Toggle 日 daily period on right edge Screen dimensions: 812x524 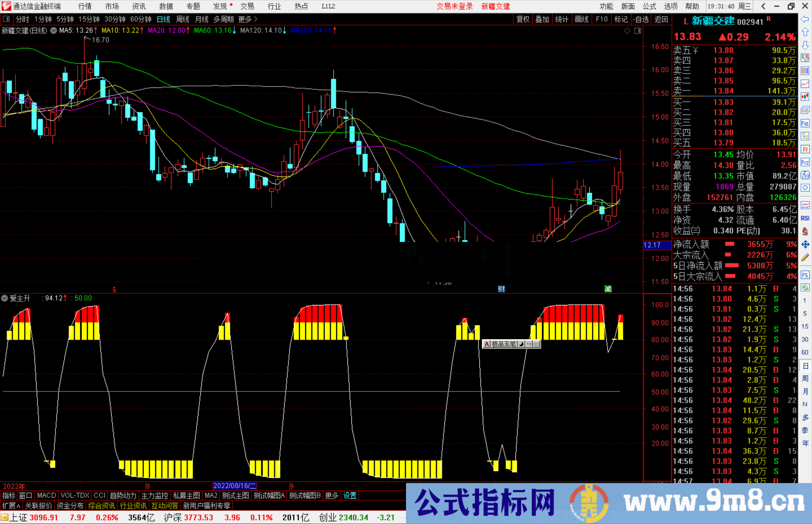pos(805,367)
